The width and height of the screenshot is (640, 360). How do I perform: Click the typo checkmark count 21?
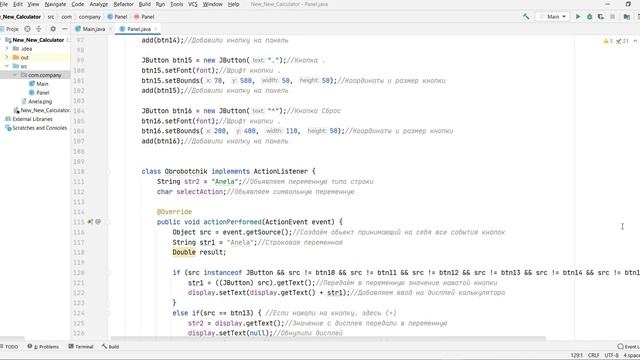point(622,41)
